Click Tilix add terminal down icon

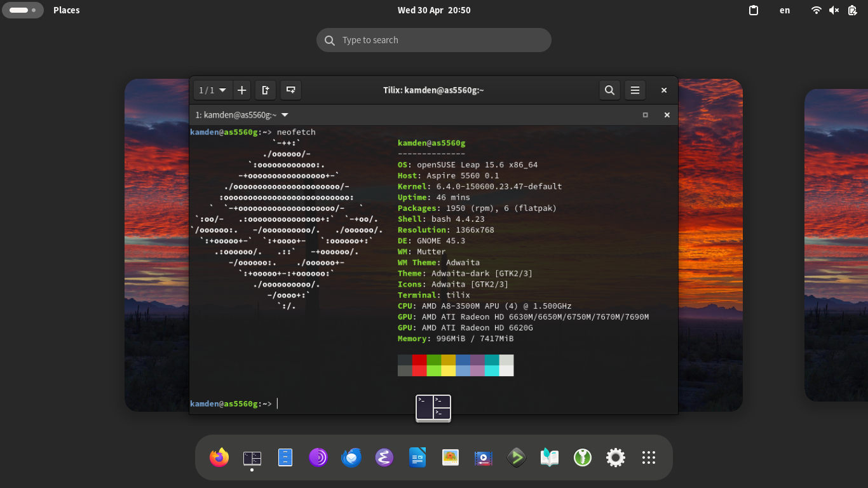(291, 90)
